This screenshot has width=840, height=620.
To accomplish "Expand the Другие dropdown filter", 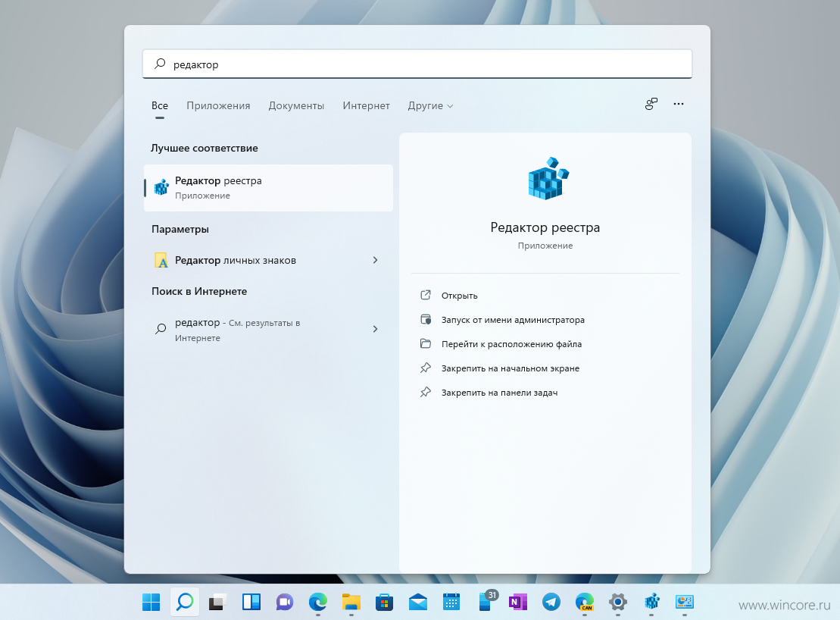I will click(x=430, y=105).
